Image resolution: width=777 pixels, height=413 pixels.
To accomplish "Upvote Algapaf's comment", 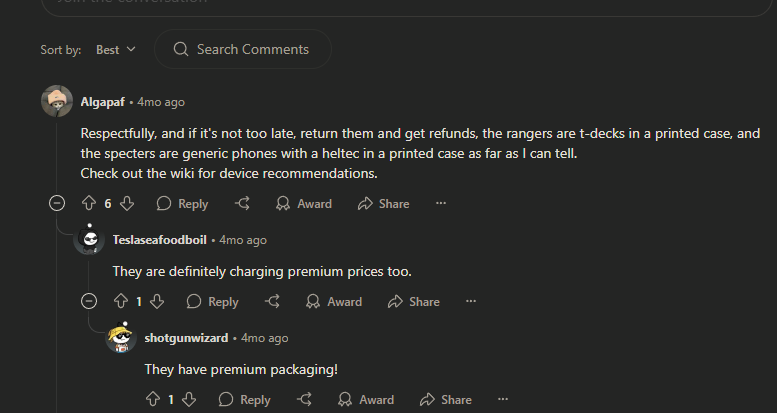I will click(x=89, y=203).
